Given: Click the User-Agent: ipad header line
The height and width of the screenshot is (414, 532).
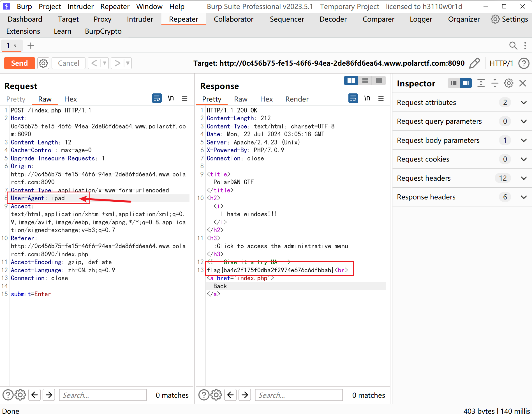Looking at the screenshot, I should click(x=38, y=198).
